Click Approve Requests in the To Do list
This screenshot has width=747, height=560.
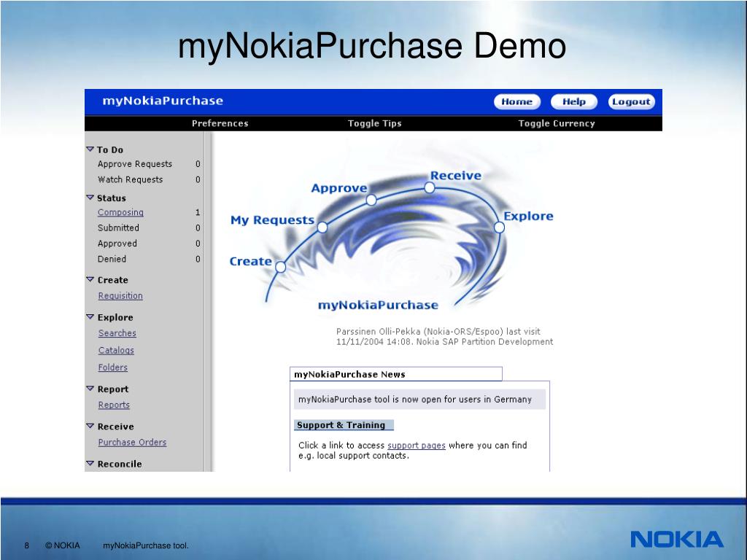[135, 164]
